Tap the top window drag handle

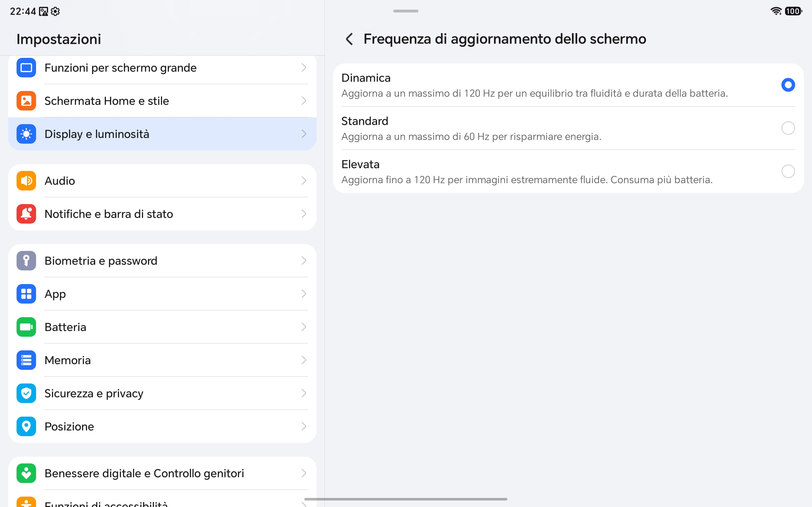405,11
